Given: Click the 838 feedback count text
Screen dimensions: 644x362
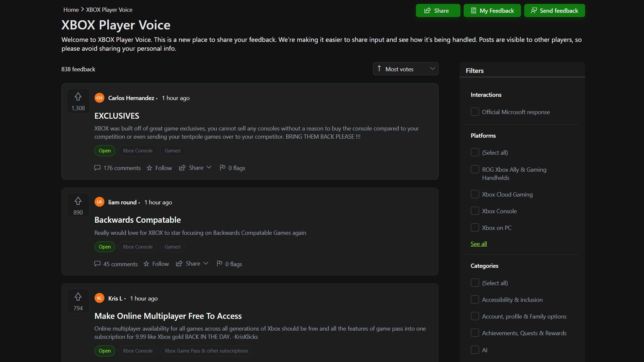Looking at the screenshot, I should pos(78,69).
